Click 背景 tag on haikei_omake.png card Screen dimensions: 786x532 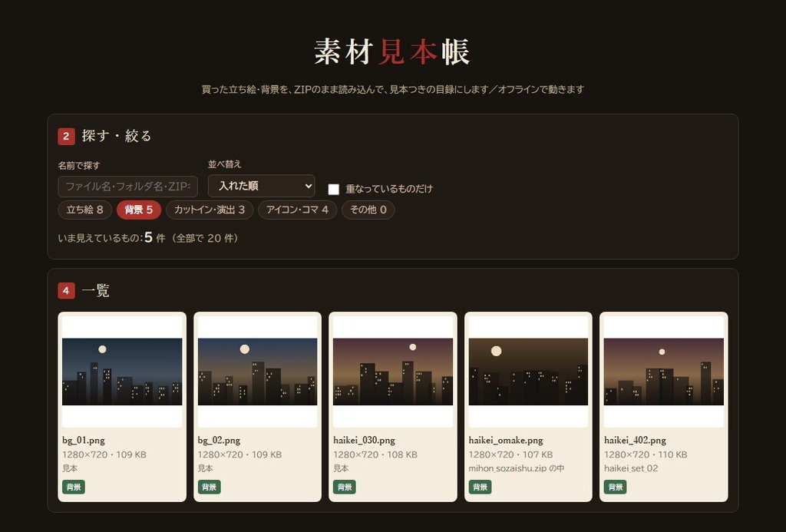pyautogui.click(x=481, y=487)
